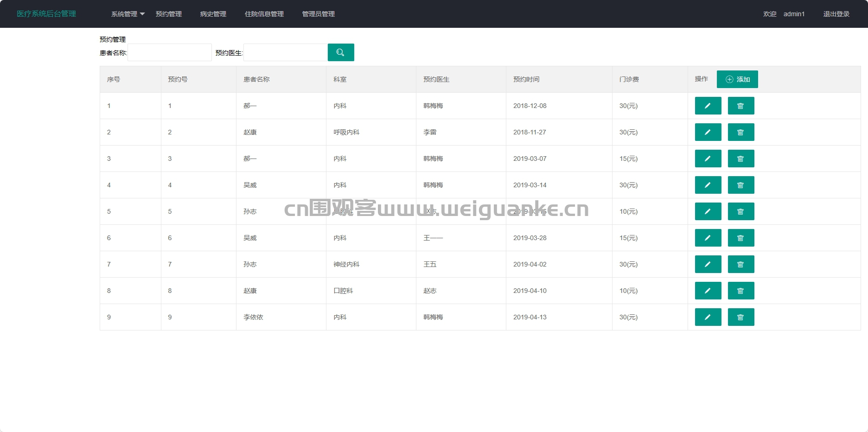Expand the 系统管理 dropdown menu
868x432 pixels.
128,14
